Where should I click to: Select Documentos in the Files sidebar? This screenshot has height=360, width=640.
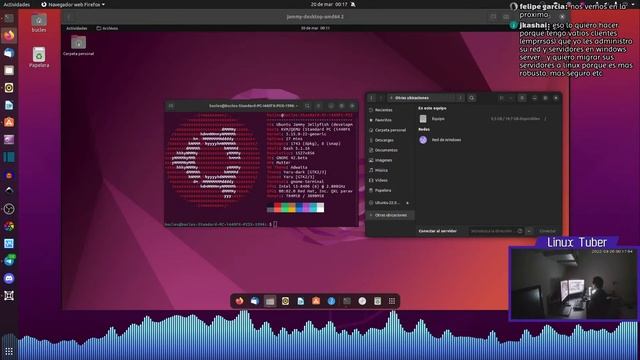pyautogui.click(x=390, y=150)
